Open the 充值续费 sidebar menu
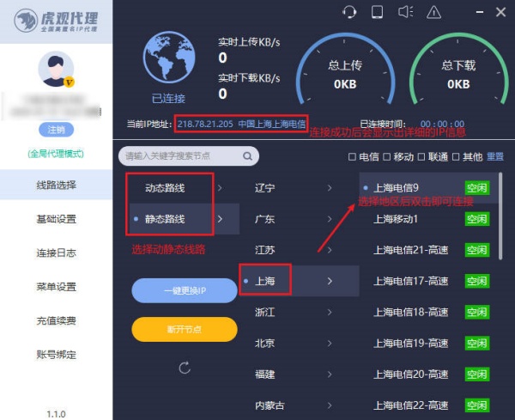515x420 pixels. point(56,320)
